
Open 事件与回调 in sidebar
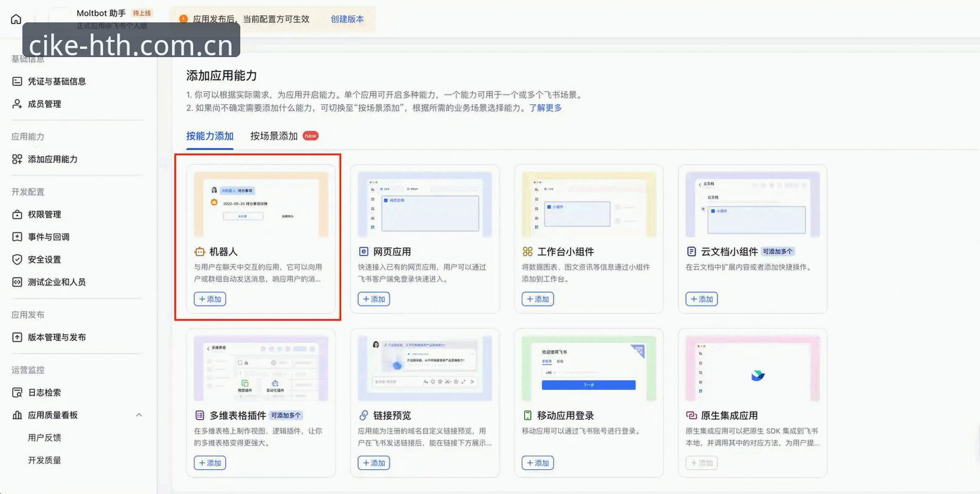click(x=48, y=237)
